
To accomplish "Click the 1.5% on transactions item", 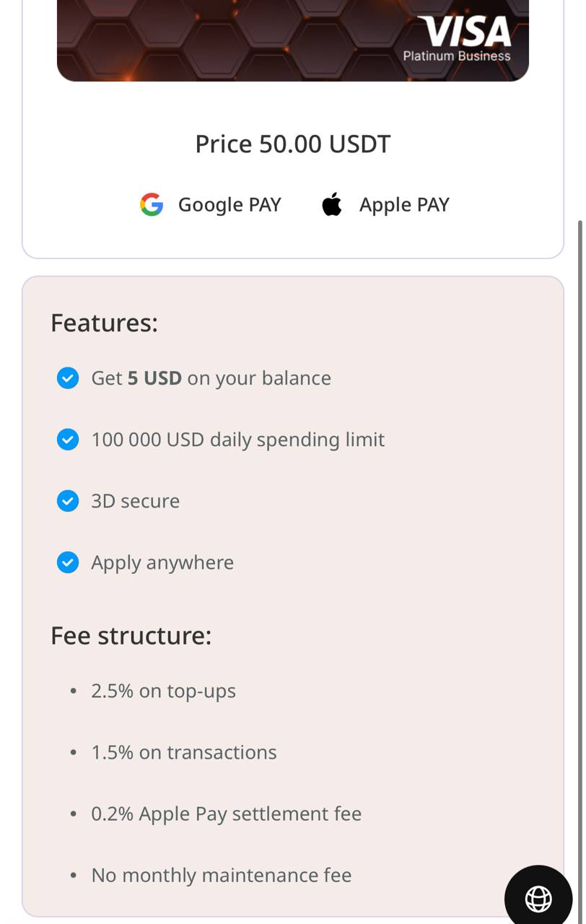I will click(183, 752).
